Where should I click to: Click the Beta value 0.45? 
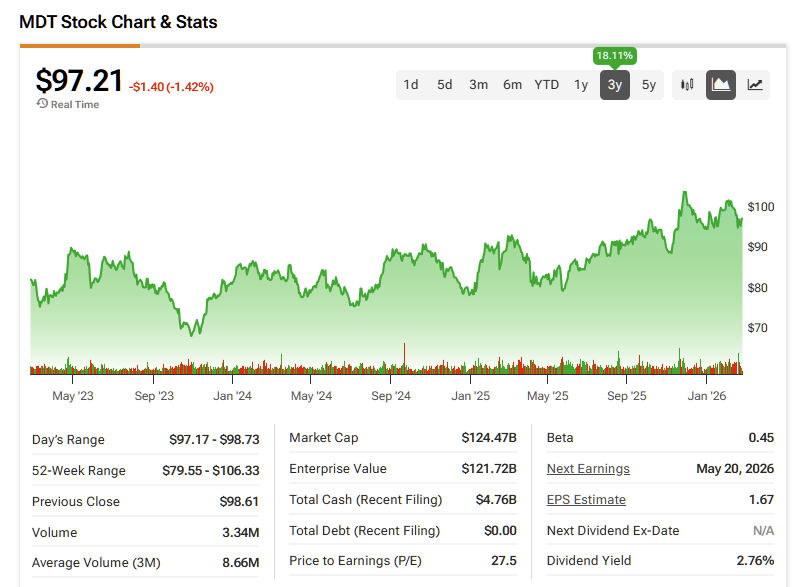(x=761, y=438)
